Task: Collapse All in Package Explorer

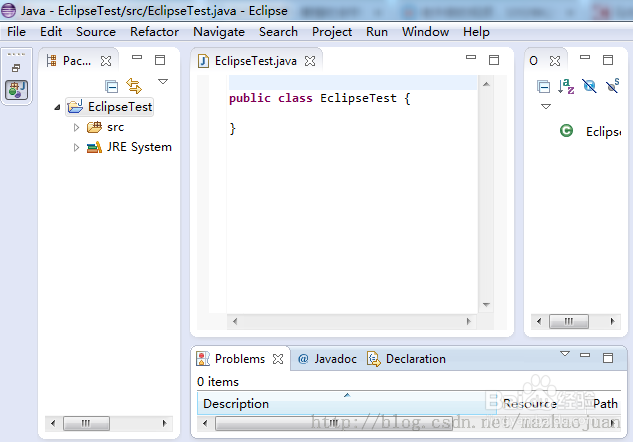Action: [x=111, y=86]
